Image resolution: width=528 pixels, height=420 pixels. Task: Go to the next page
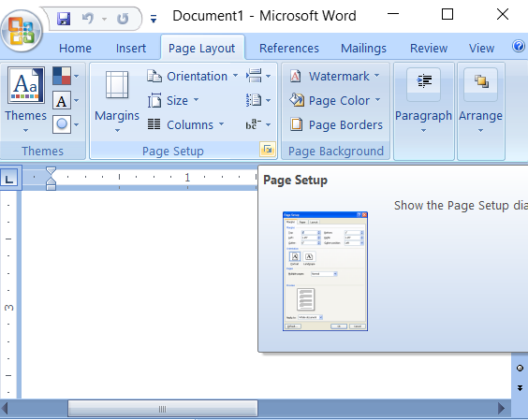click(520, 388)
